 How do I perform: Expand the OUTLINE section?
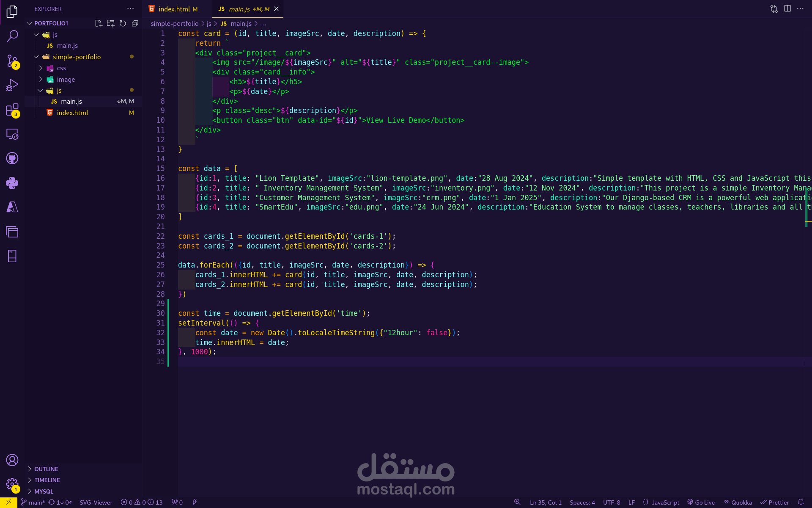click(46, 469)
